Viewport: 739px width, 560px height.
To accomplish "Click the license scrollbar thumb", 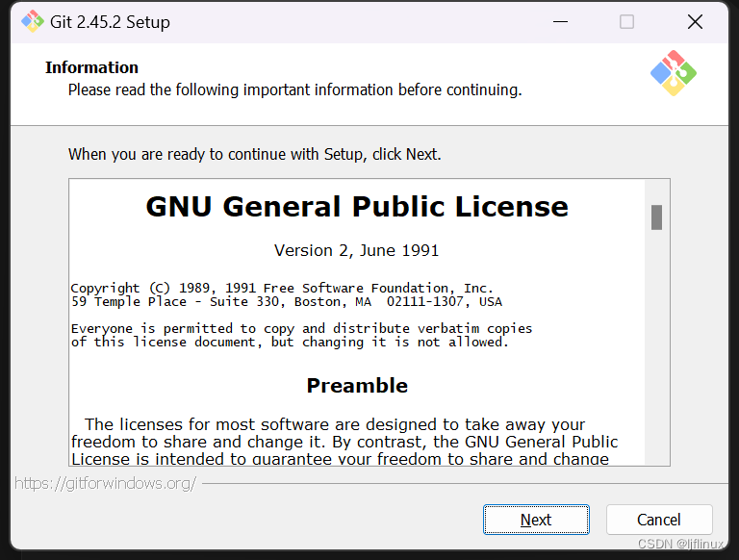I will tap(656, 217).
